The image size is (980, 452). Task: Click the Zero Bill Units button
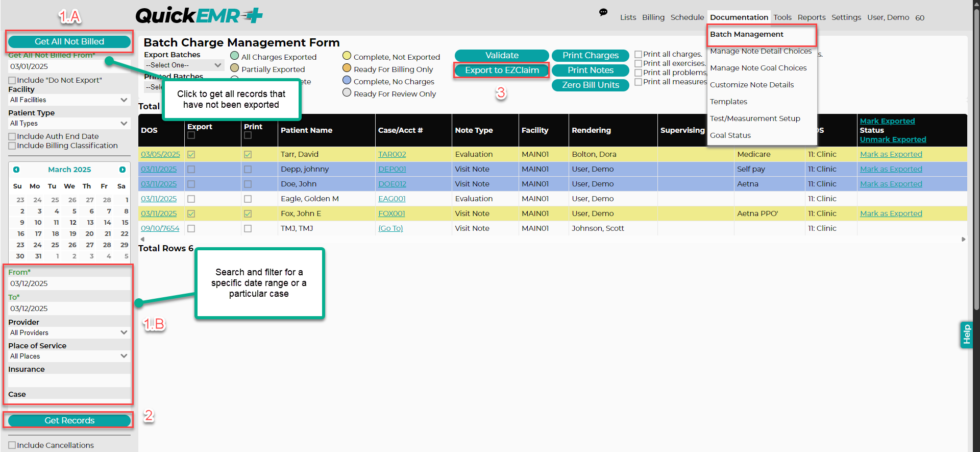[x=591, y=85]
